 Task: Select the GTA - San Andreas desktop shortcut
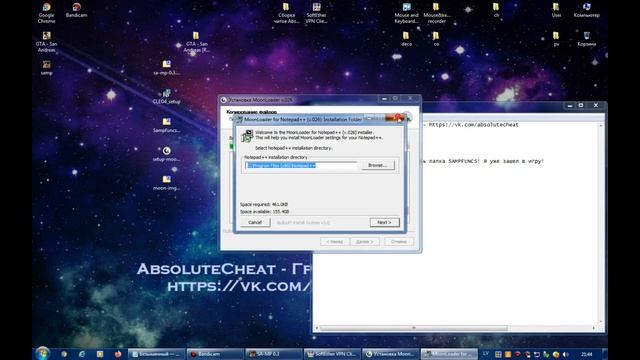click(x=47, y=42)
